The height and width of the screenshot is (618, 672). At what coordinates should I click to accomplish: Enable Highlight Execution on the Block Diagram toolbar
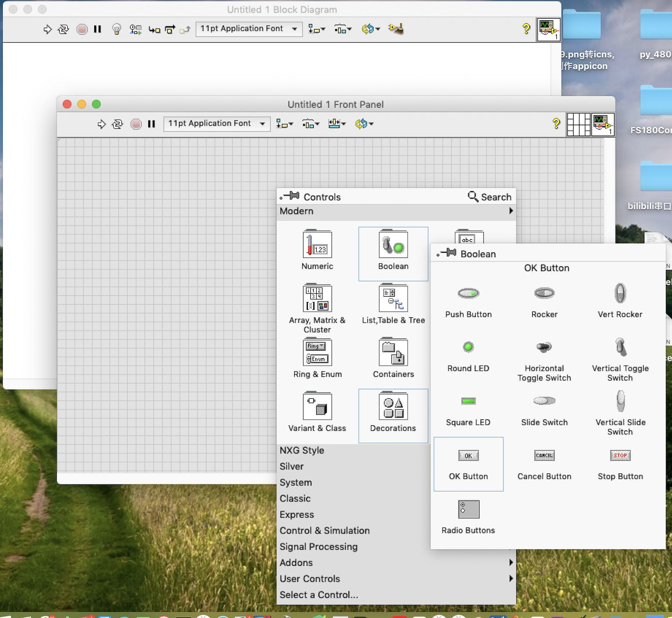point(116,29)
